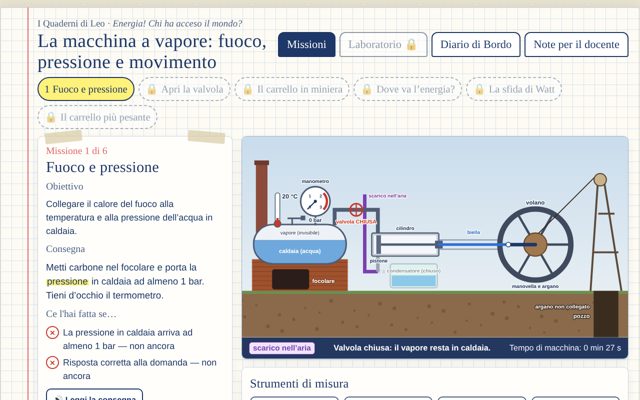Click lock icon on Laboratorio tab
This screenshot has width=640, height=400.
[411, 44]
